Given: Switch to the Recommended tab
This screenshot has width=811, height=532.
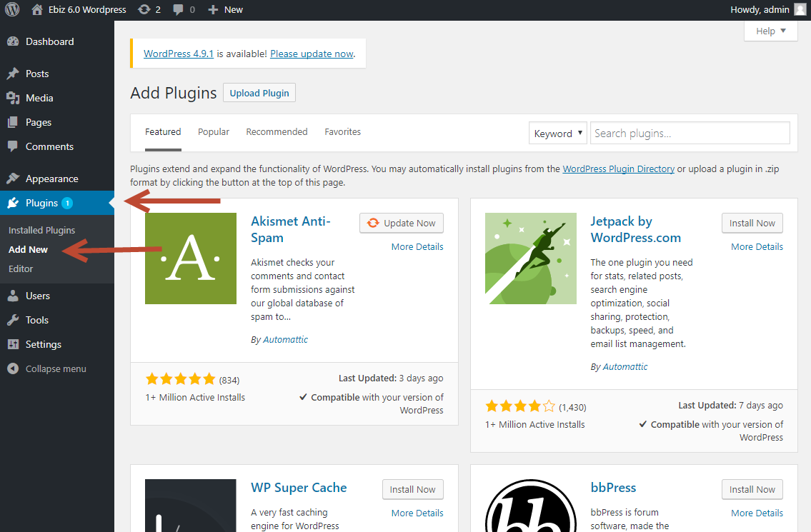Looking at the screenshot, I should coord(277,132).
